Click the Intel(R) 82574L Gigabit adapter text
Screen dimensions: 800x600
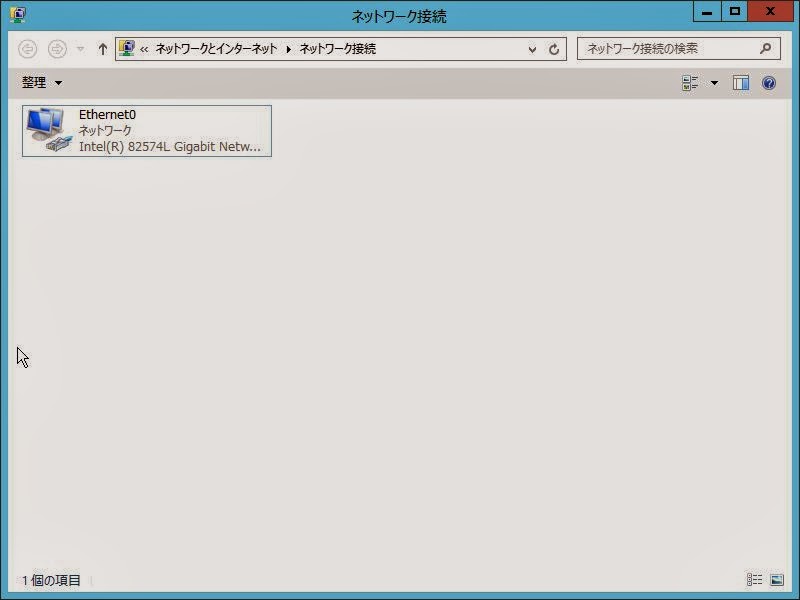(170, 147)
